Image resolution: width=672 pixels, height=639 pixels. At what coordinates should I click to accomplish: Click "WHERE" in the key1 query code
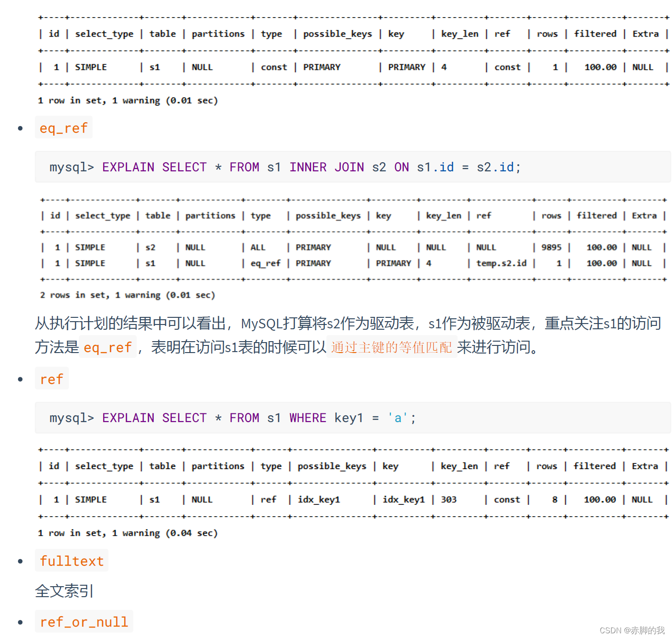click(308, 418)
